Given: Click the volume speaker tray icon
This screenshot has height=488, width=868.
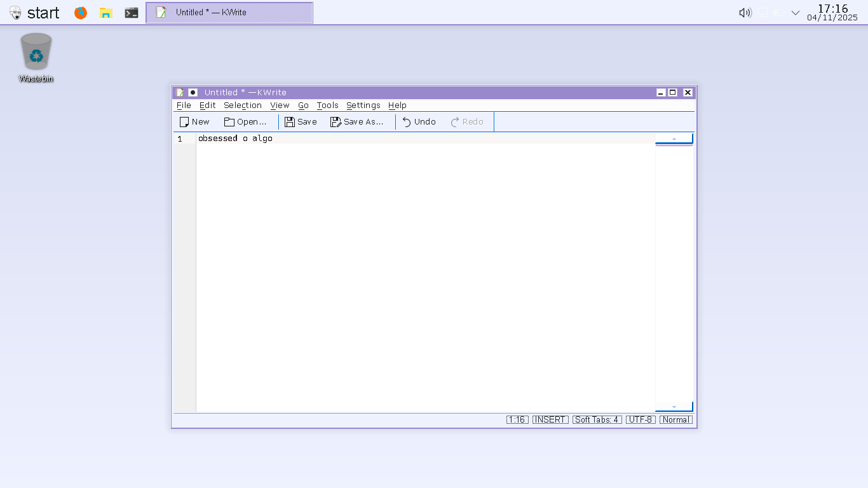Looking at the screenshot, I should (745, 13).
